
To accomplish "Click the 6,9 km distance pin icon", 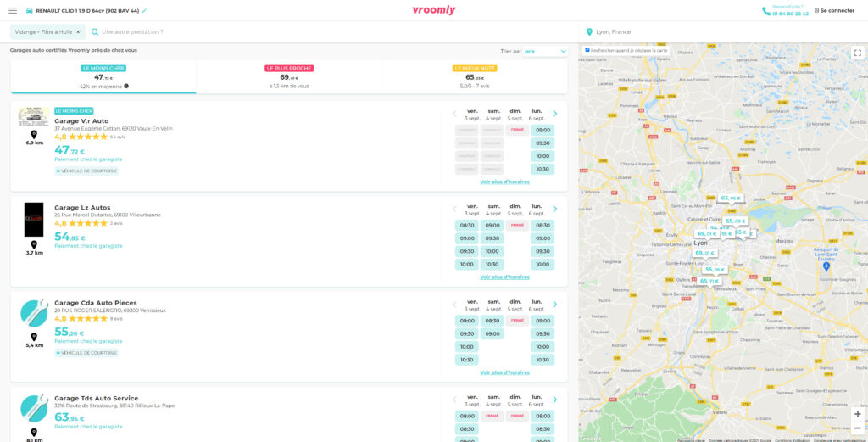I will tap(34, 135).
